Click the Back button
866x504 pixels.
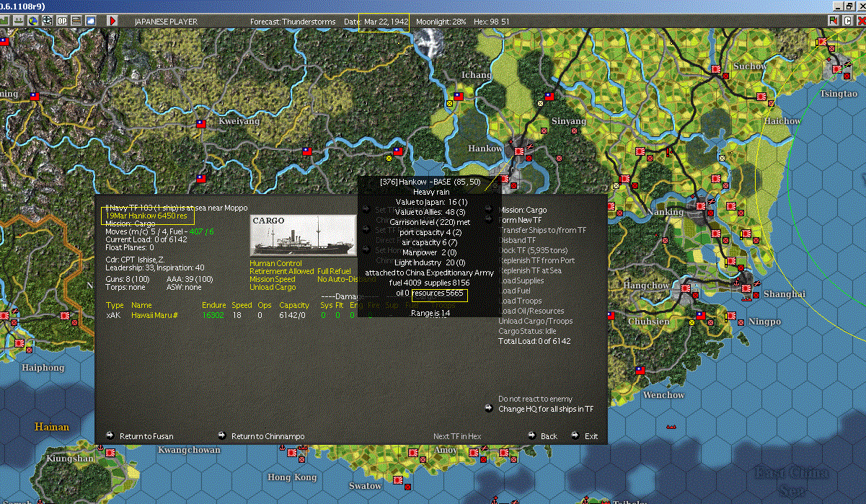click(549, 436)
